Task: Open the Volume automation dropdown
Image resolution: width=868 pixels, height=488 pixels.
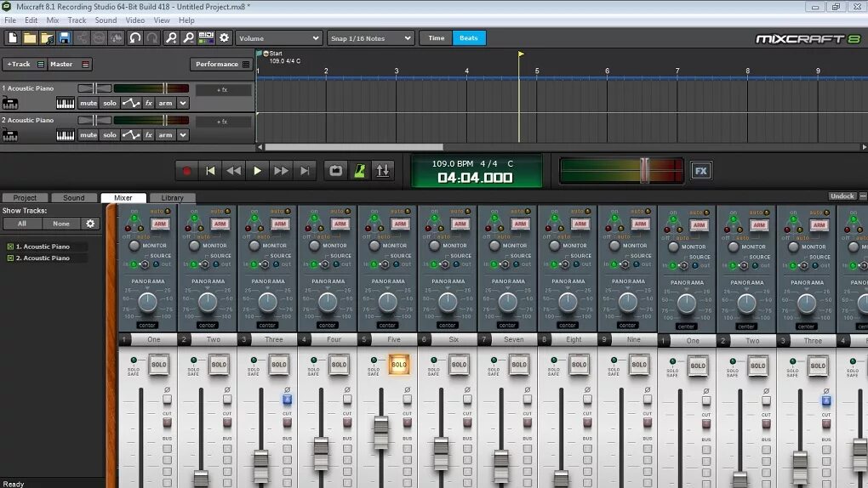Action: pyautogui.click(x=278, y=38)
